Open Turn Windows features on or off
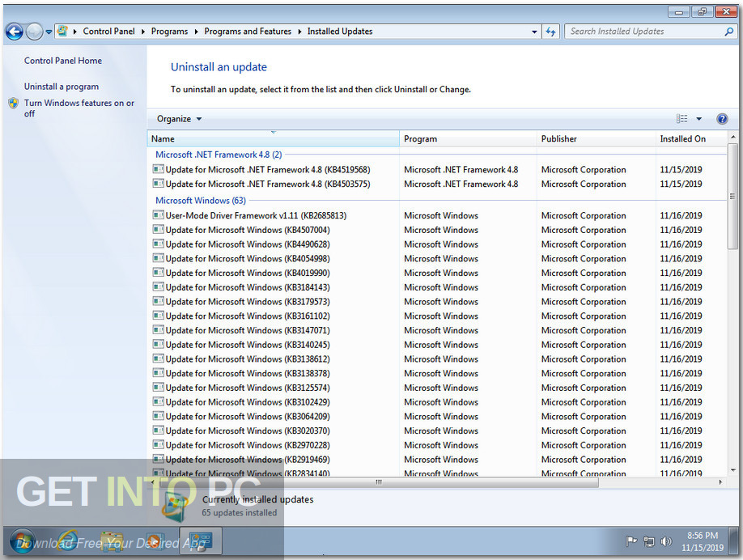This screenshot has width=743, height=560. pyautogui.click(x=79, y=108)
